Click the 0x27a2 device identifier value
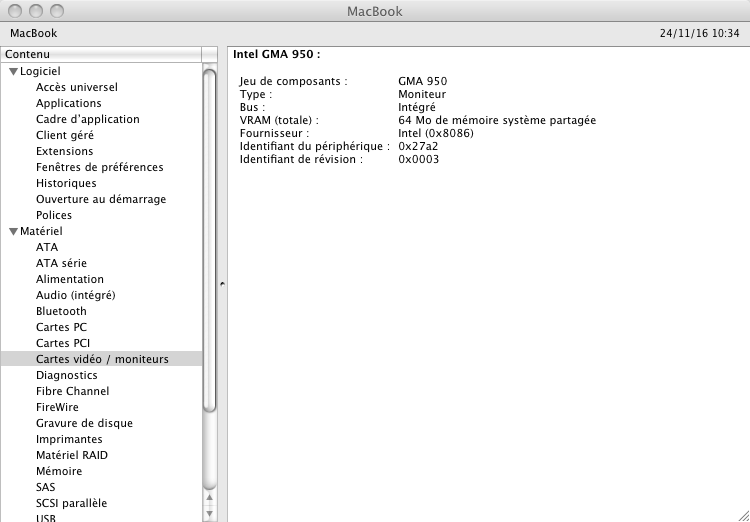 (418, 146)
